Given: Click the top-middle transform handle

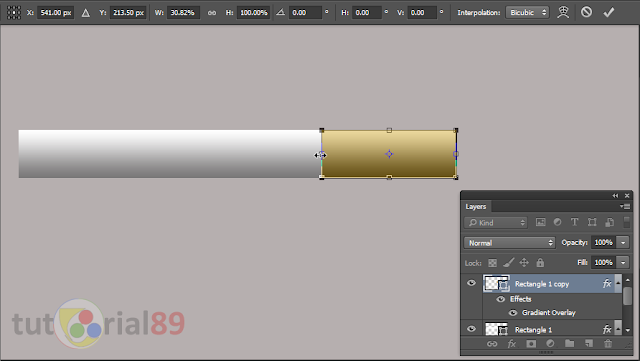Looking at the screenshot, I should click(389, 130).
